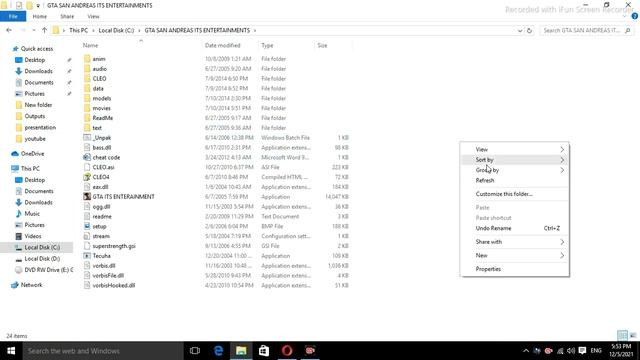Open the Action Center notifications icon
Screen dimensions: 640x360
click(x=582, y=351)
